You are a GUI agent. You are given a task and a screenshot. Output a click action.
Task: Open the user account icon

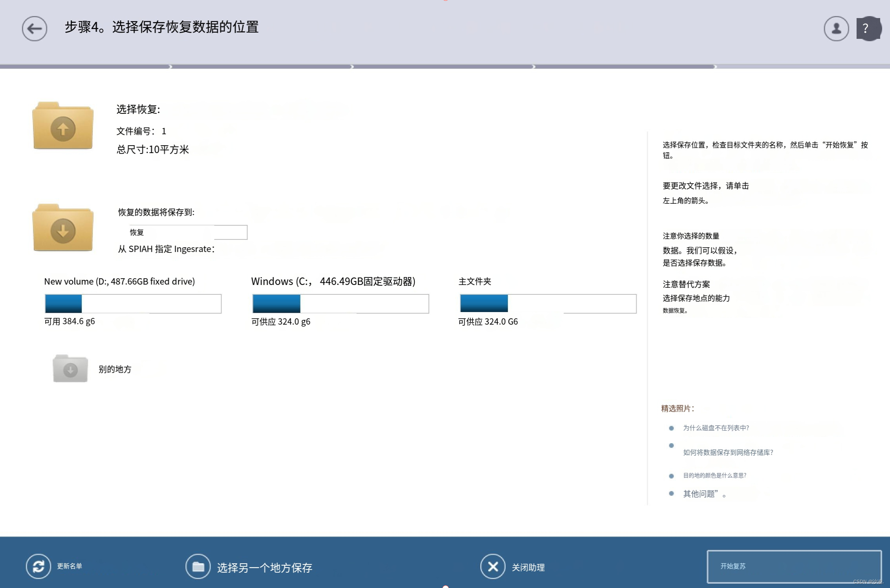(836, 29)
